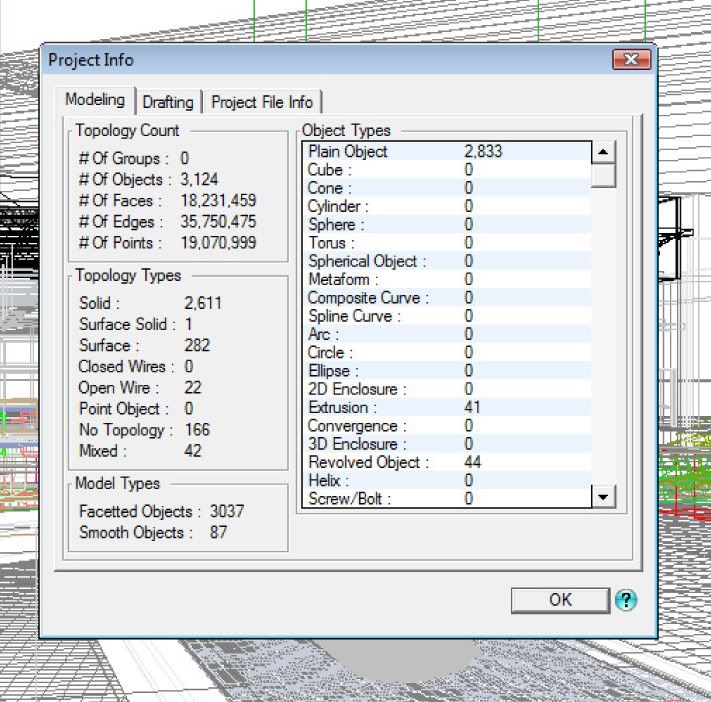
Task: Select the Circle row in Object Types
Action: click(447, 352)
